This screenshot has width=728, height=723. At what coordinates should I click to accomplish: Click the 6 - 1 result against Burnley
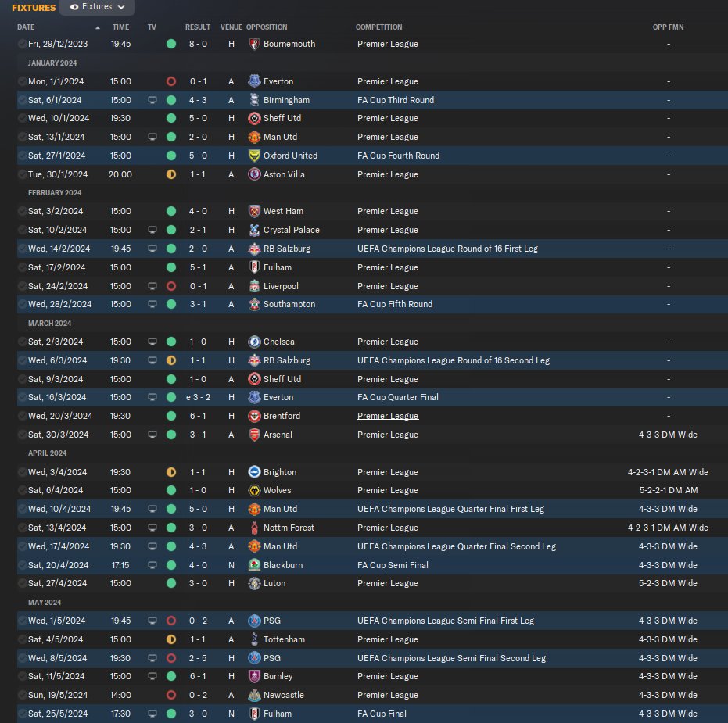pyautogui.click(x=199, y=676)
